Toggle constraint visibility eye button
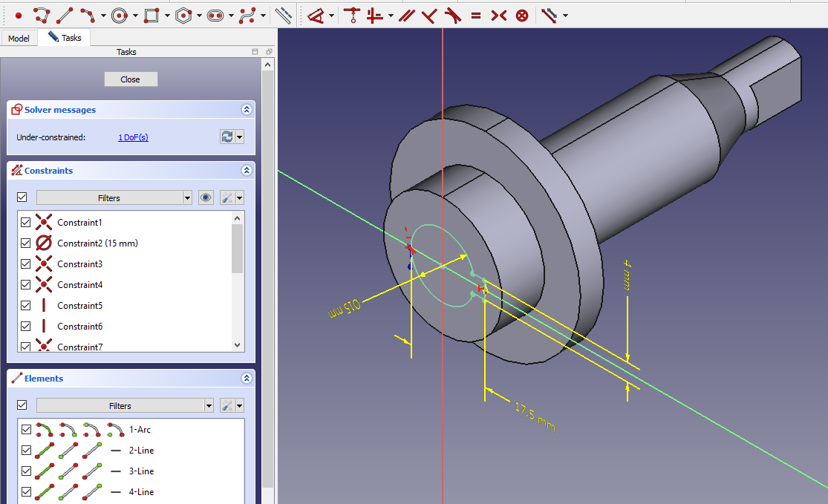The height and width of the screenshot is (504, 828). [206, 198]
